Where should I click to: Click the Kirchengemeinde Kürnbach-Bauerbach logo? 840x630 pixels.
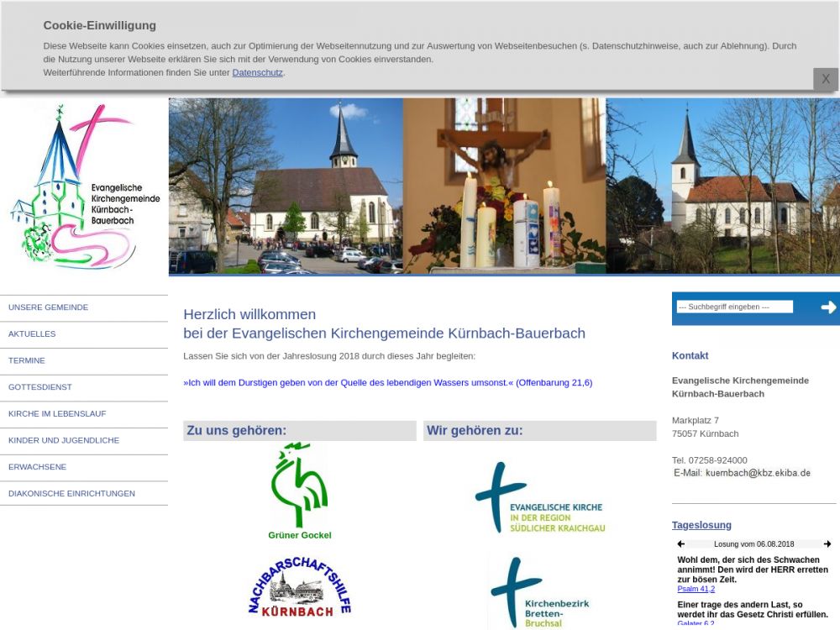pos(84,186)
